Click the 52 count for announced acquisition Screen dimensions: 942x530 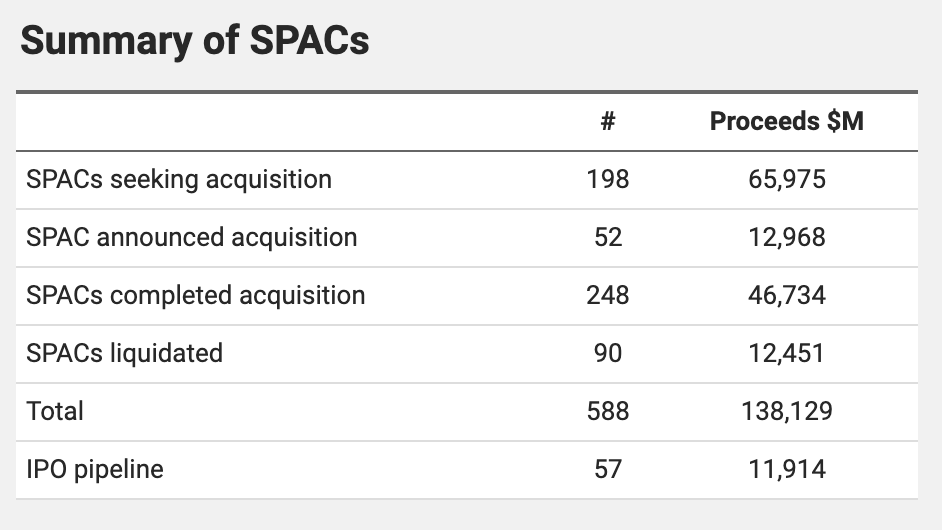point(607,238)
